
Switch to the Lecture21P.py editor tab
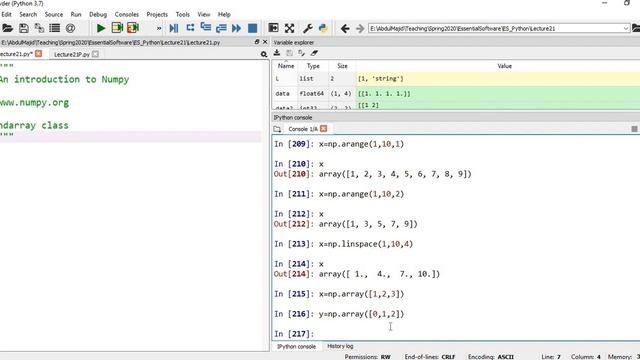point(72,54)
